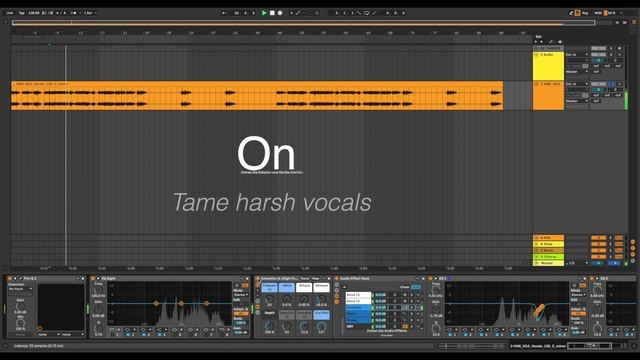
Task: Click the EQ Eight title bar
Action: tap(171, 279)
